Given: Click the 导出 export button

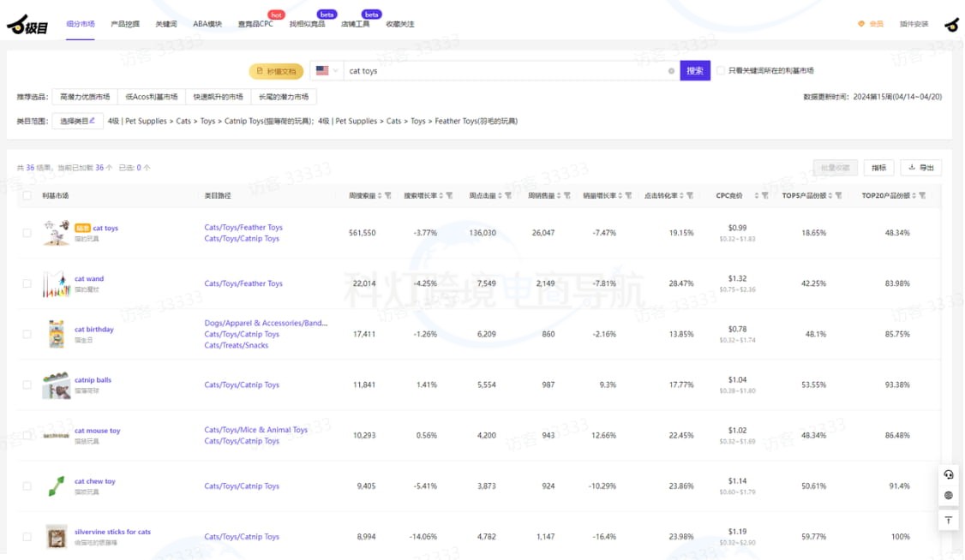Looking at the screenshot, I should 921,168.
